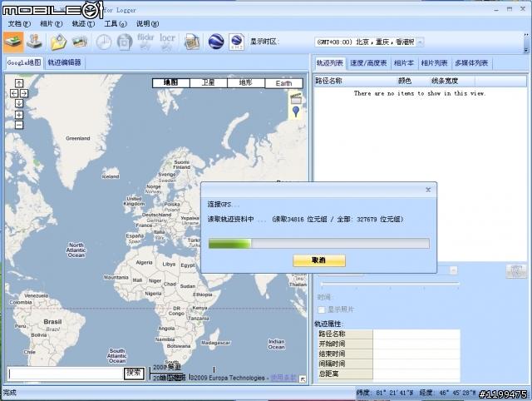This screenshot has width=532, height=401.
Task: Zoom in the map plus button
Action: point(19,115)
